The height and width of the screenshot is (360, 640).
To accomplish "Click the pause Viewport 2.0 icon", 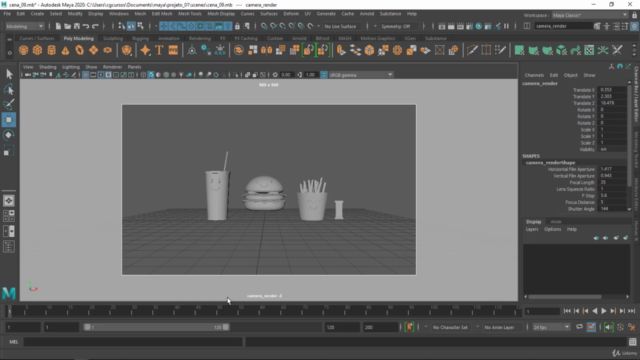I will tap(507, 26).
